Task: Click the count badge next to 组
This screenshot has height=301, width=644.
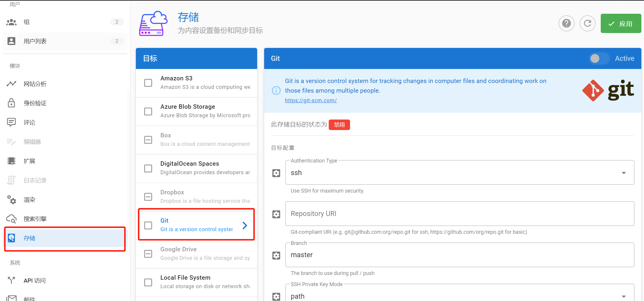Action: tap(117, 22)
